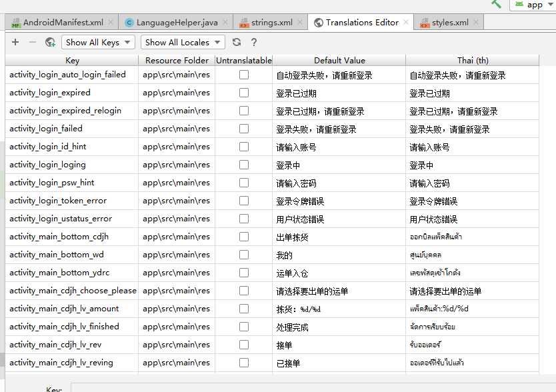Select the activity_login_expired key cell
Image resolution: width=556 pixels, height=392 pixels.
click(x=72, y=93)
